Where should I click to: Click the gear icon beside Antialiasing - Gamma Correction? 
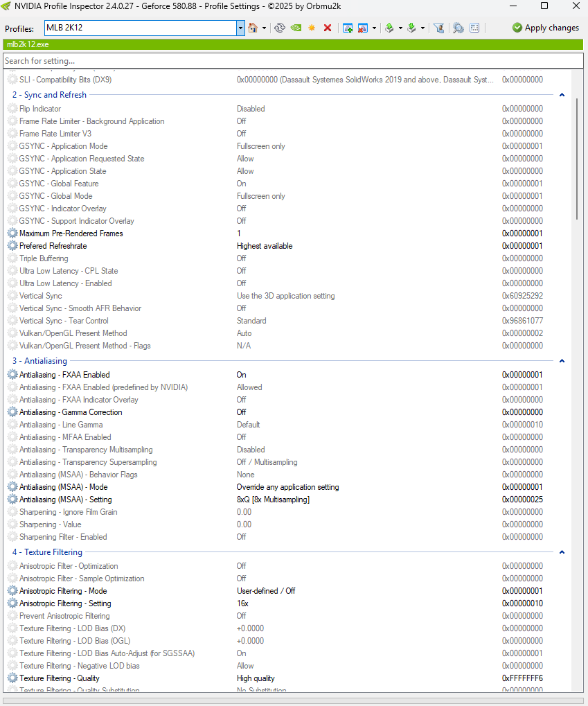pyautogui.click(x=12, y=412)
